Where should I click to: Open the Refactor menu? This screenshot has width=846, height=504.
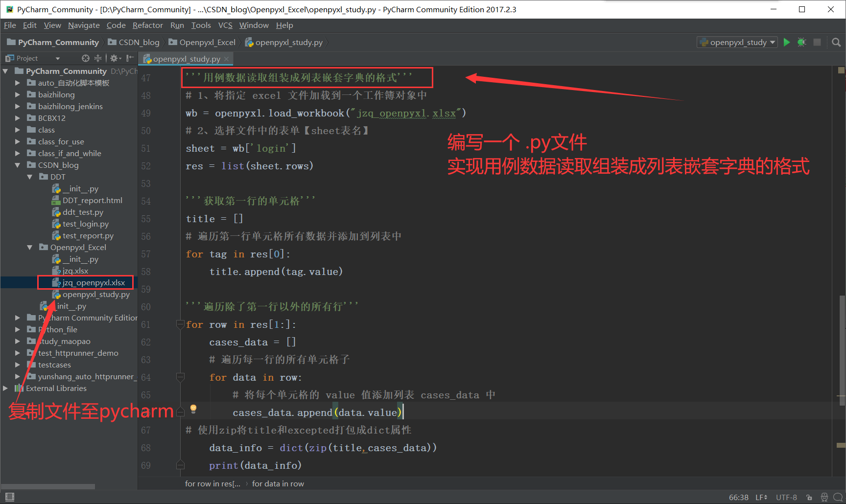147,25
